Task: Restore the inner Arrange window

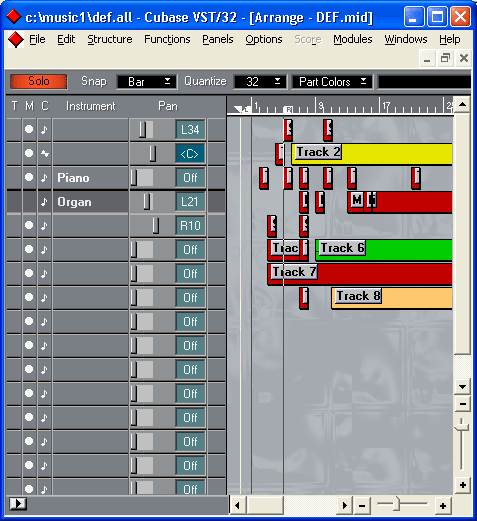Action: pos(445,58)
